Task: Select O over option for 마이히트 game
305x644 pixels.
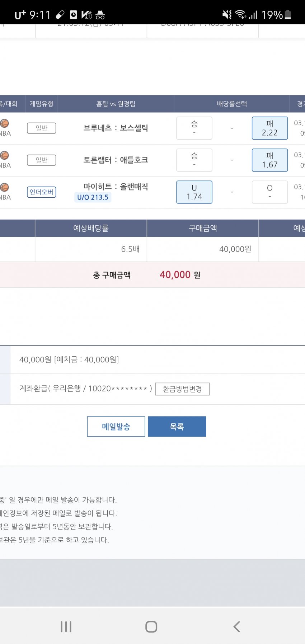Action: point(269,192)
